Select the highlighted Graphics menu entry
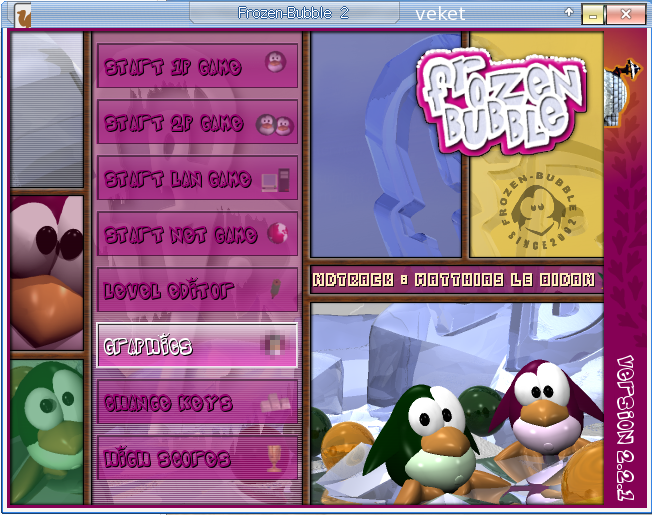 coord(197,345)
